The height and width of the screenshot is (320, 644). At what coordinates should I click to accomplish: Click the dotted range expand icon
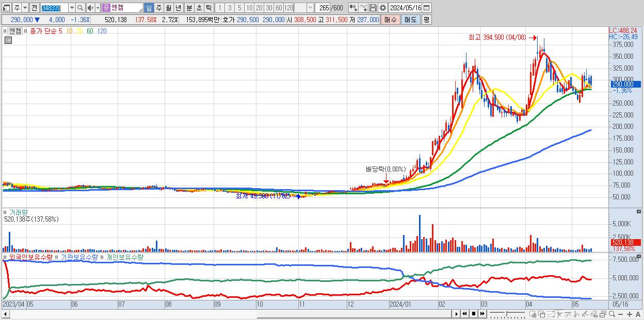(x=550, y=314)
